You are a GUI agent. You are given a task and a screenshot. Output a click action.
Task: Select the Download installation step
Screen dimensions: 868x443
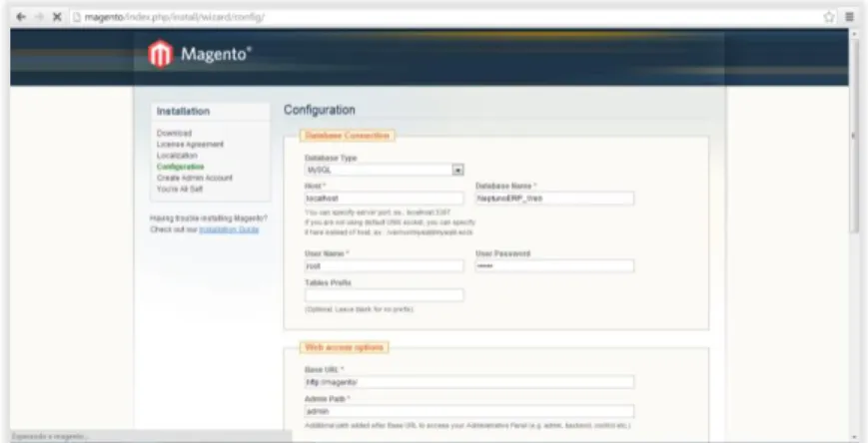click(174, 134)
